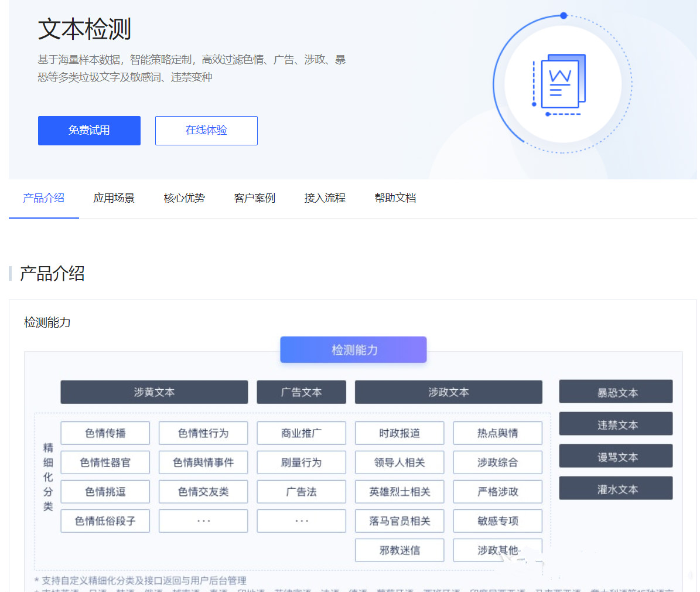Expand the ellipsis under 色情交友类
Viewport: 700px width, 592px height.
tap(203, 520)
